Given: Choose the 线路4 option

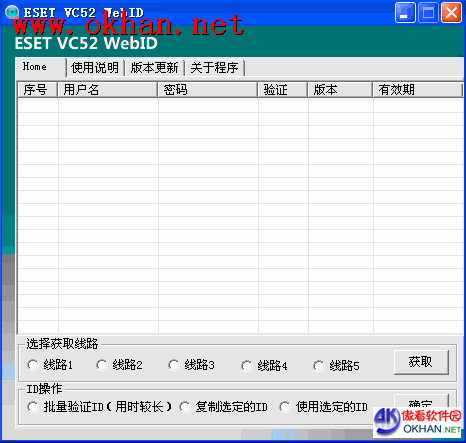Looking at the screenshot, I should 247,366.
